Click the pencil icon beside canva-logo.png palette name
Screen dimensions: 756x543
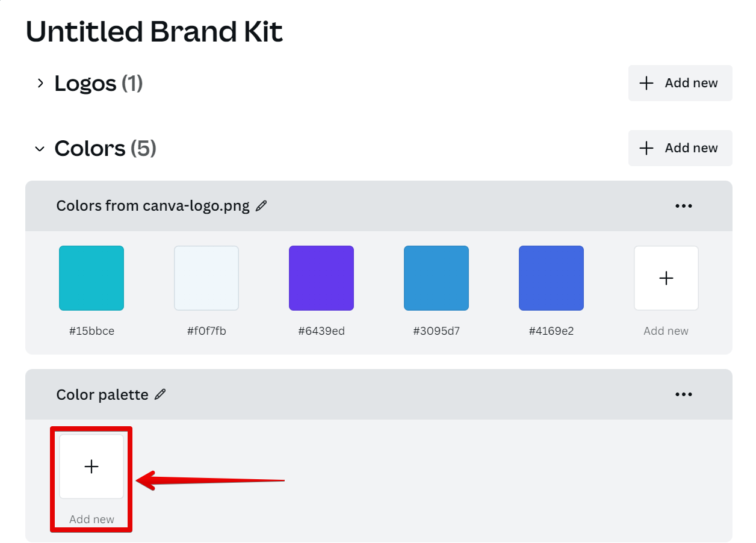coord(261,206)
